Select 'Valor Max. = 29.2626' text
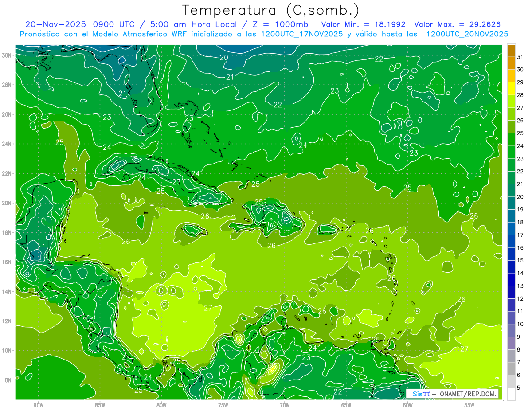The width and height of the screenshot is (532, 411). click(458, 24)
